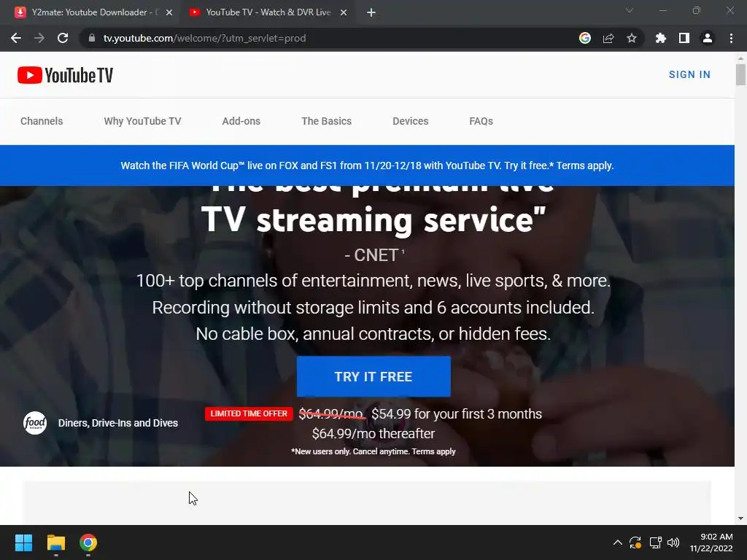The width and height of the screenshot is (747, 560).
Task: Reload the page with refresh icon
Action: 63,38
